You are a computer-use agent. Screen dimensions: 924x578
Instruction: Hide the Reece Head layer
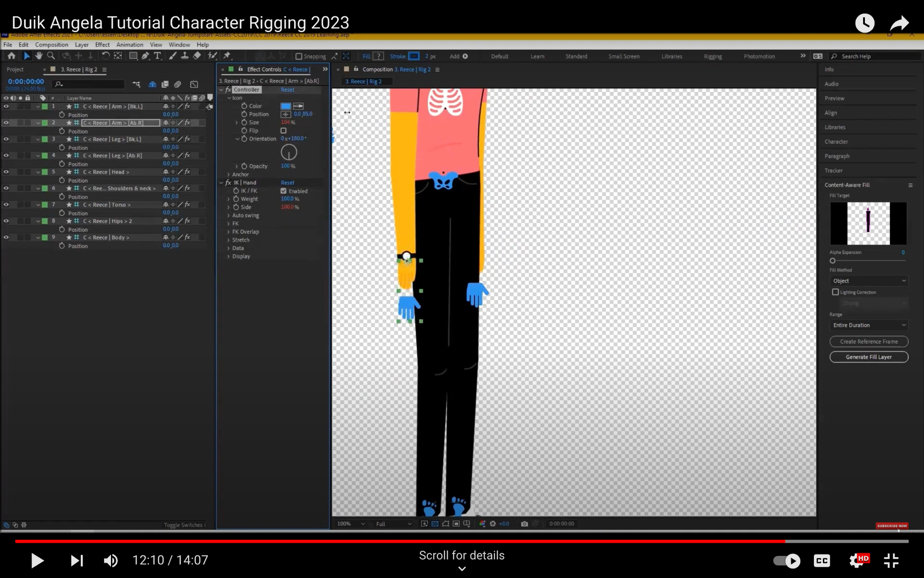[x=6, y=172]
